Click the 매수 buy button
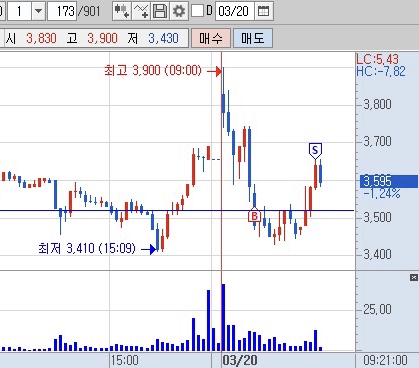 211,38
